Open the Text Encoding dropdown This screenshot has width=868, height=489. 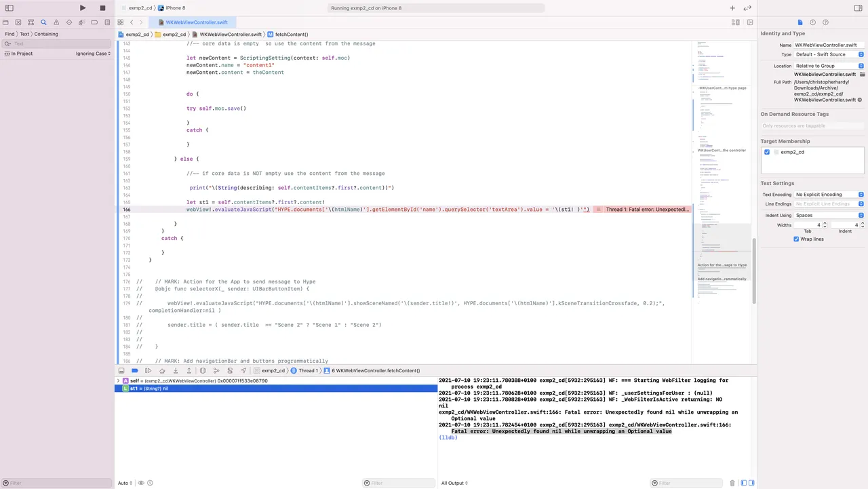coord(829,195)
